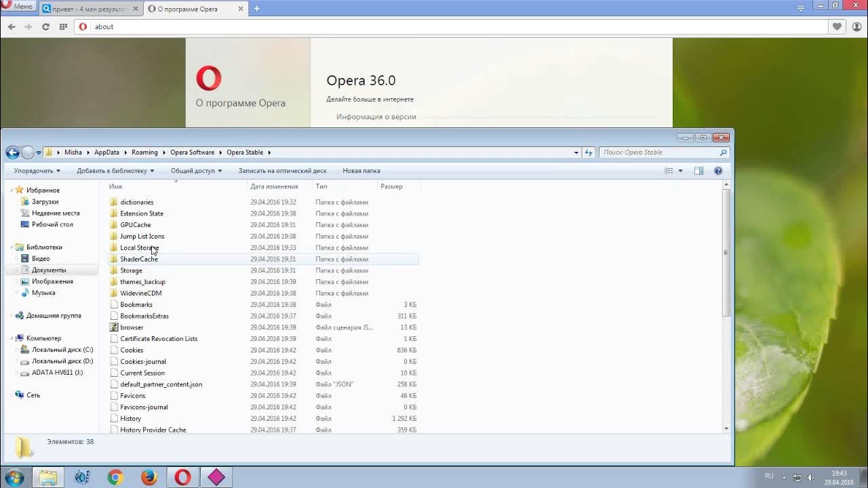The width and height of the screenshot is (868, 488).
Task: Select the 'ADATA HV611 (J:)' drive
Action: tap(57, 372)
